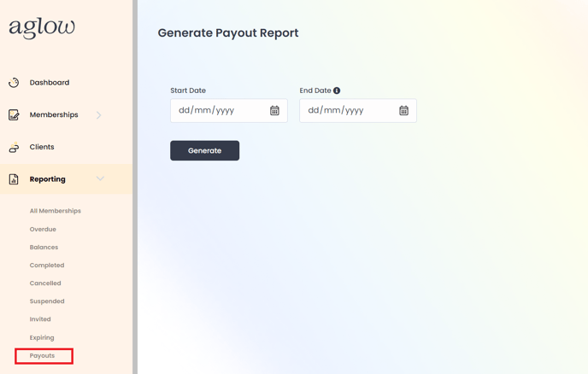The image size is (588, 374).
Task: Click the End Date info icon
Action: (x=337, y=91)
